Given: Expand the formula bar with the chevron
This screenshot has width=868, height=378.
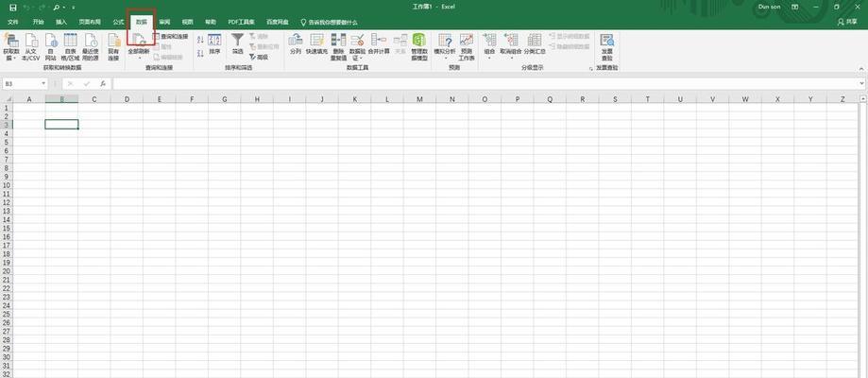Looking at the screenshot, I should (x=861, y=84).
